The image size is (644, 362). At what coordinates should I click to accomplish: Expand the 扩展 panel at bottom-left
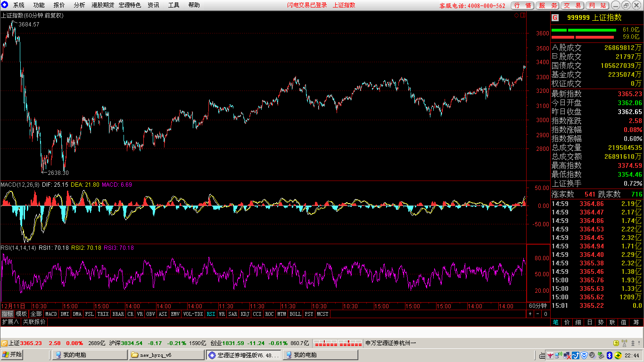[10, 322]
